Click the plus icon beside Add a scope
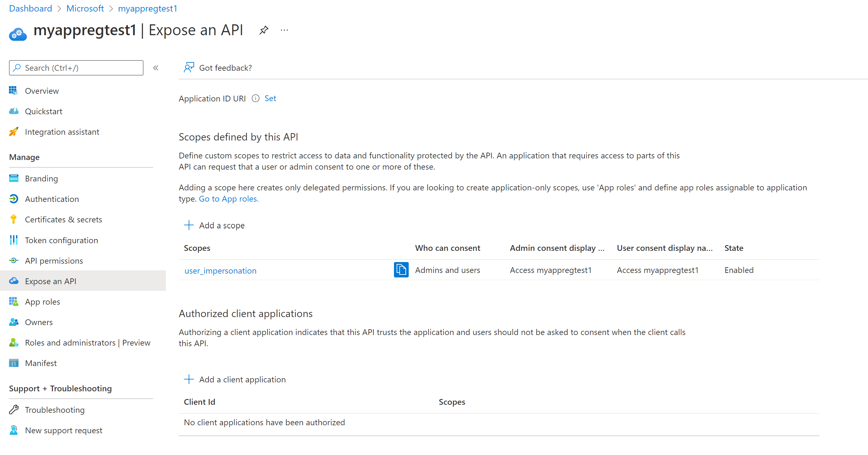 [x=189, y=225]
